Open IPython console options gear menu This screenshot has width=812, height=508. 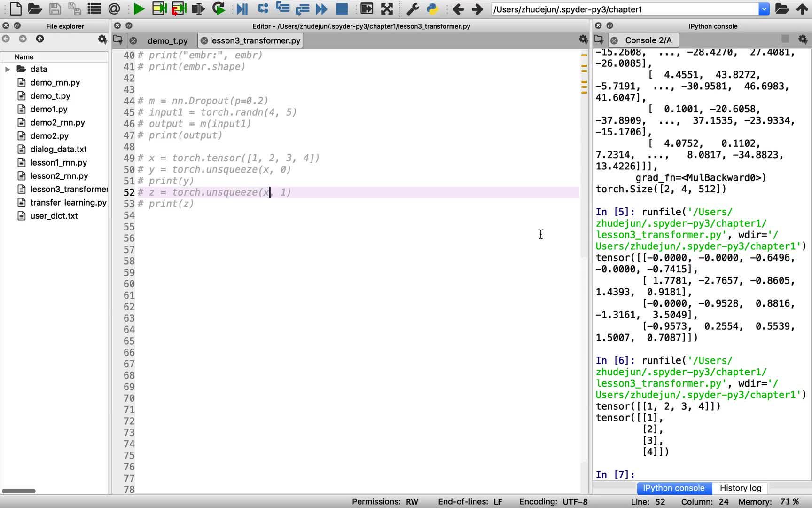[x=803, y=40]
